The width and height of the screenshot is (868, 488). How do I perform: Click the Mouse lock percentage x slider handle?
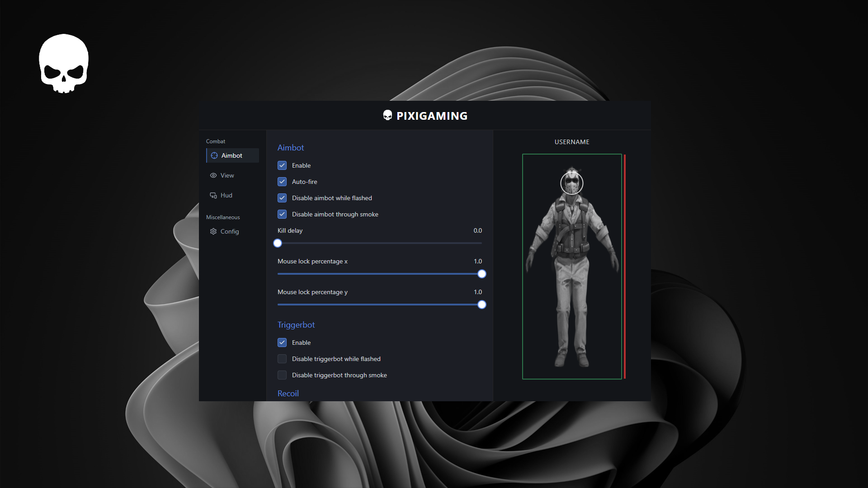482,274
